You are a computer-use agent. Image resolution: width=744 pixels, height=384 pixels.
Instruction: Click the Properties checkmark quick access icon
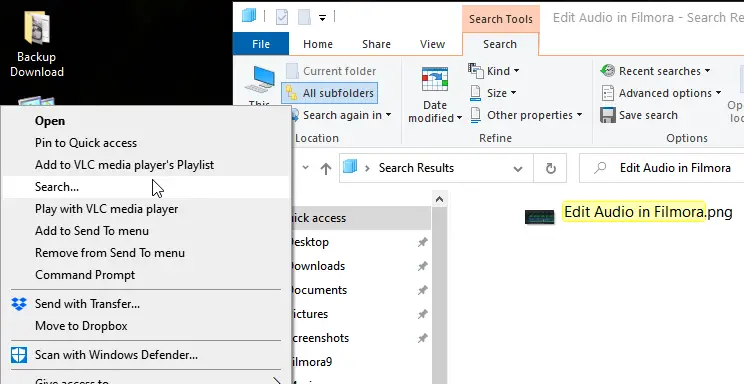282,18
